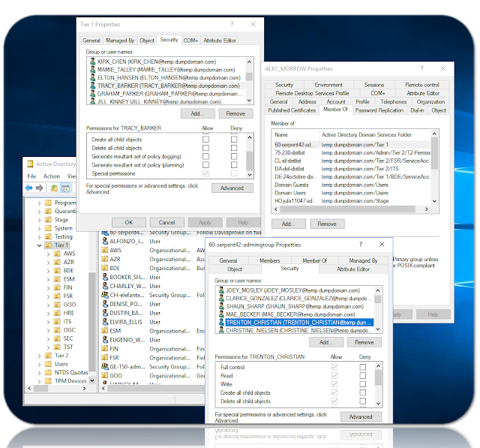Check Allow for Delete all child objects, Tier 1
Viewport: 480px width, 448px height.
205,148
